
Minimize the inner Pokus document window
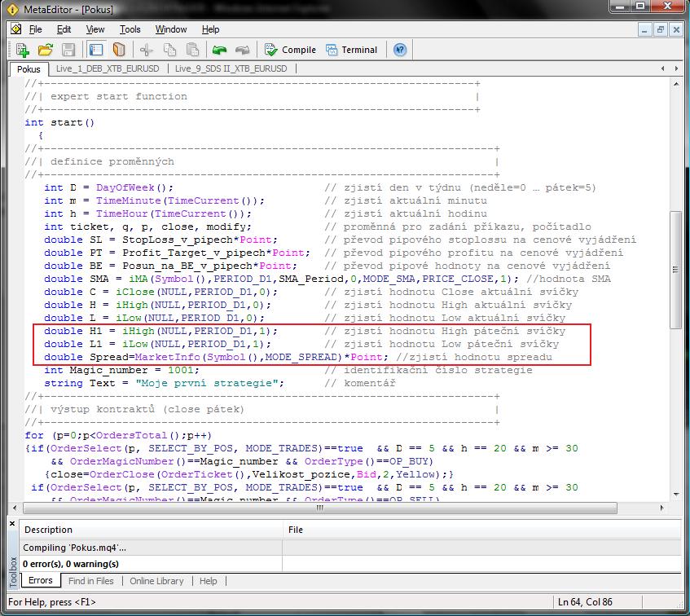[644, 30]
